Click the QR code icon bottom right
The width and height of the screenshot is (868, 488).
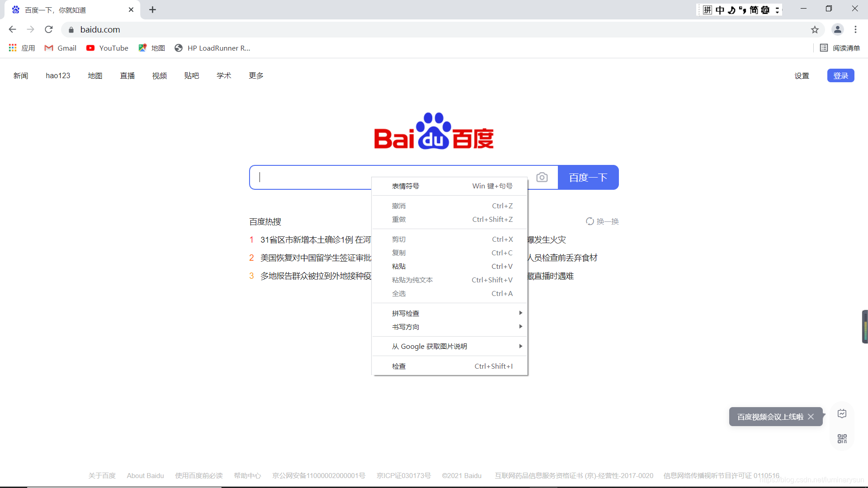tap(841, 438)
